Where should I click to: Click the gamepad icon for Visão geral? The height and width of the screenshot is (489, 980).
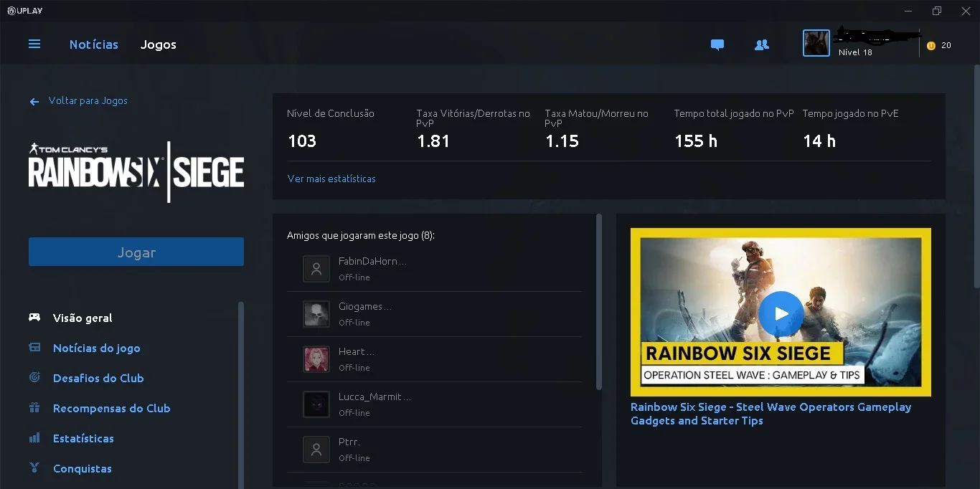tap(34, 317)
